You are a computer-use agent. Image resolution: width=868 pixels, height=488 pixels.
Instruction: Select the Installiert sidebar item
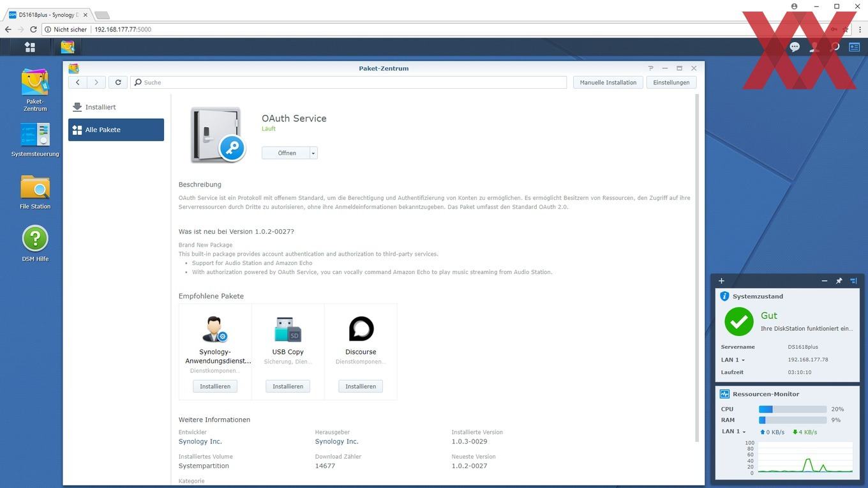tap(116, 107)
